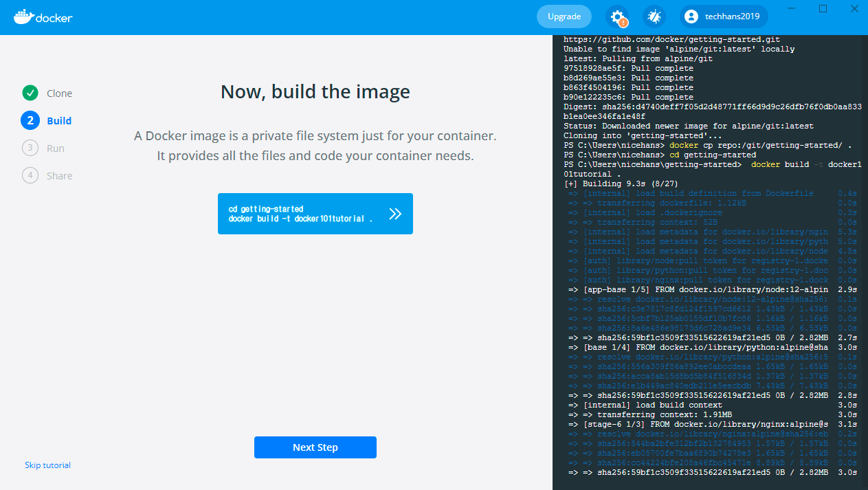Select the Build step label
Image resolution: width=868 pixels, height=490 pixels.
tap(59, 121)
